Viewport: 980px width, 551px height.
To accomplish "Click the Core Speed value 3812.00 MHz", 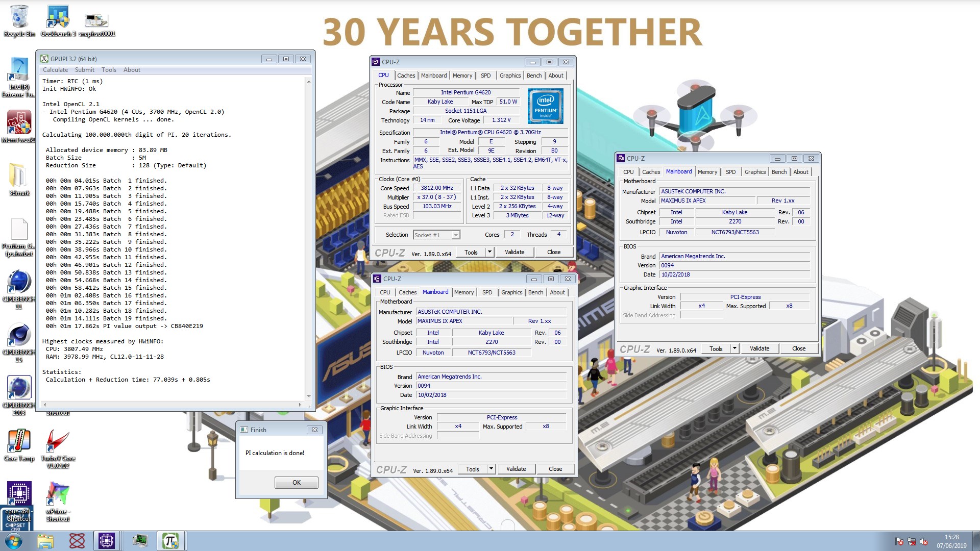I will [x=437, y=188].
